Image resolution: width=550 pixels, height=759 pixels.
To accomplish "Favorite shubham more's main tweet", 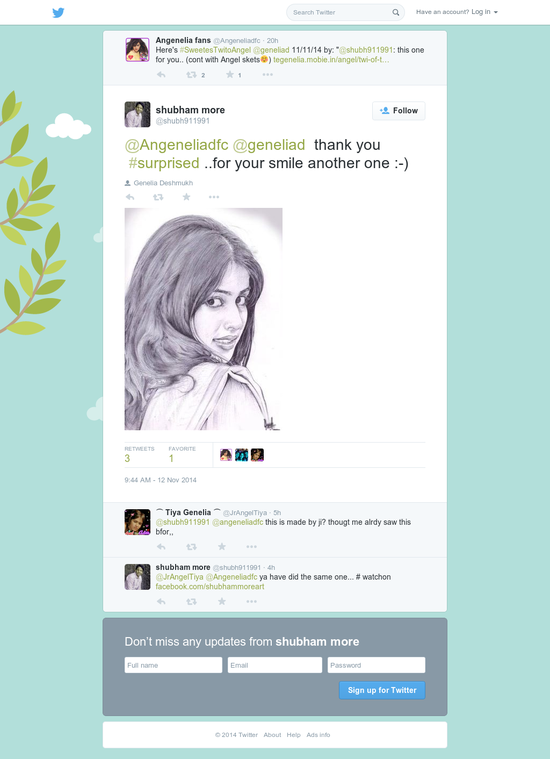I will (186, 197).
